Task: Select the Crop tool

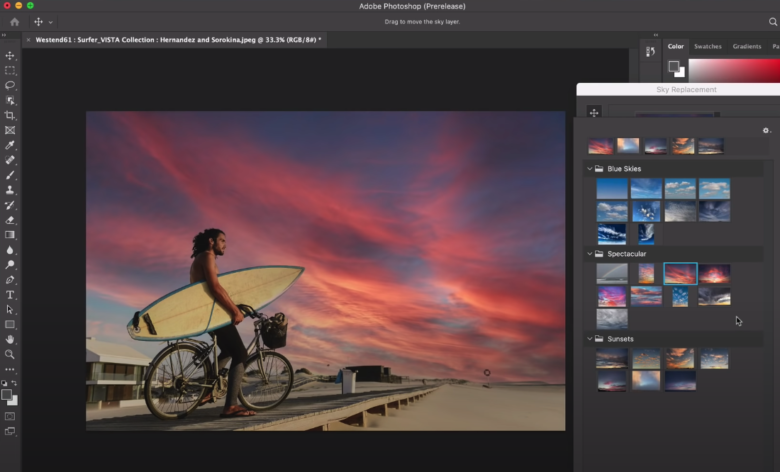Action: coord(10,115)
